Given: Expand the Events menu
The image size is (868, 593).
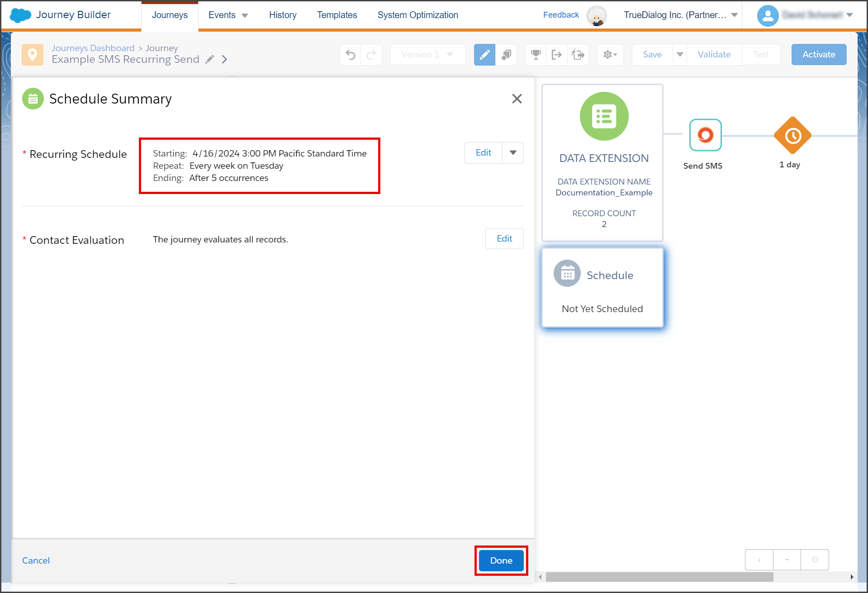Looking at the screenshot, I should (x=228, y=15).
